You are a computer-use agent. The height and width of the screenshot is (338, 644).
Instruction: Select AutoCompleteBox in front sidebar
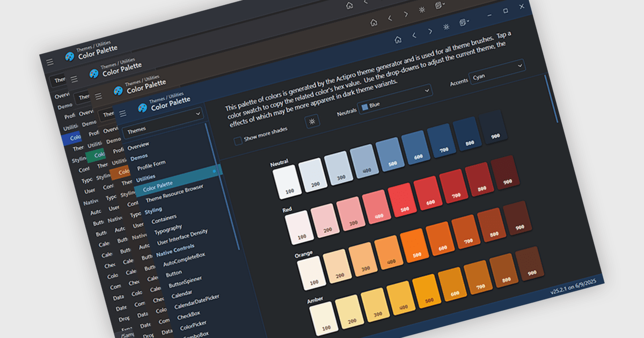pyautogui.click(x=184, y=260)
